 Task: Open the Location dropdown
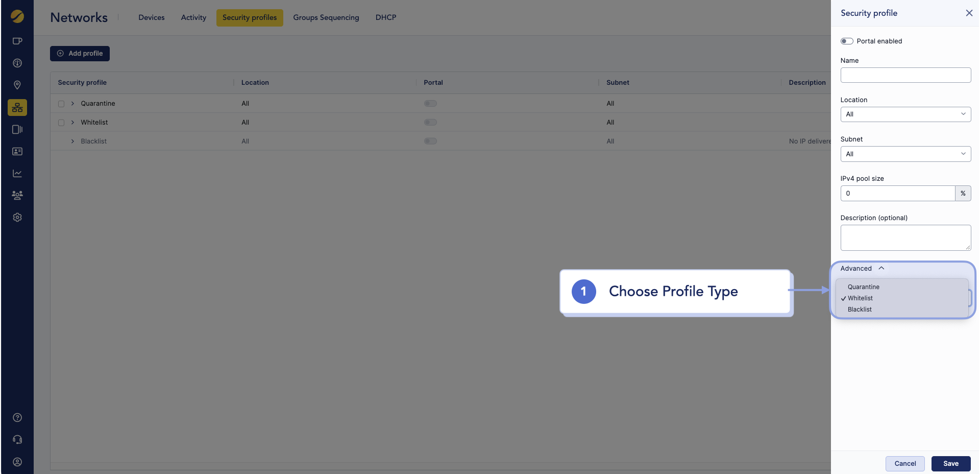point(905,114)
